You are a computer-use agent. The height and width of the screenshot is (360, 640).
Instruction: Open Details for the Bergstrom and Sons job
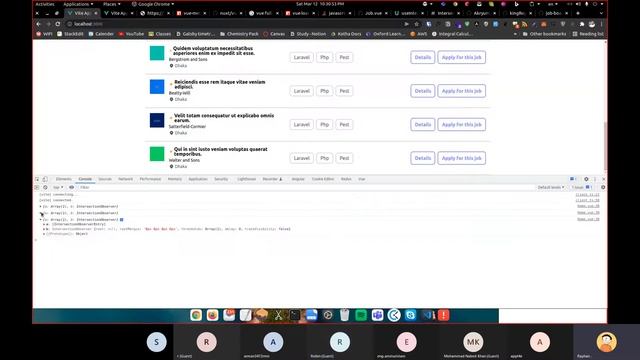click(422, 58)
